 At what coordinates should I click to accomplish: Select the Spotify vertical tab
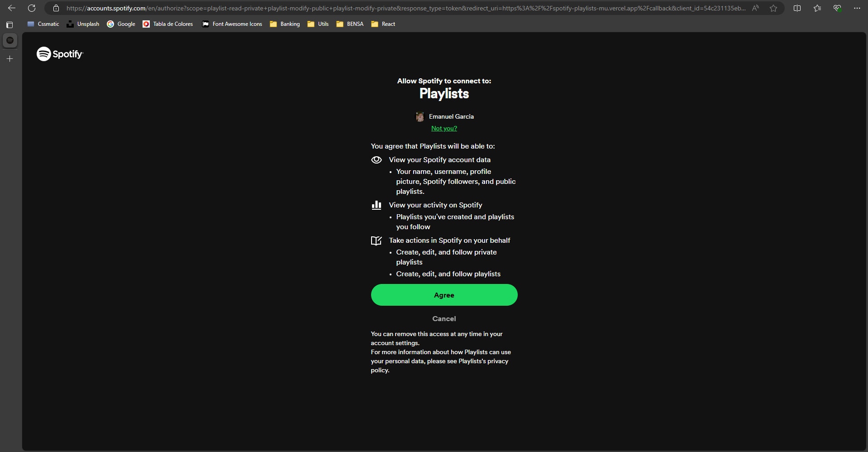point(10,40)
